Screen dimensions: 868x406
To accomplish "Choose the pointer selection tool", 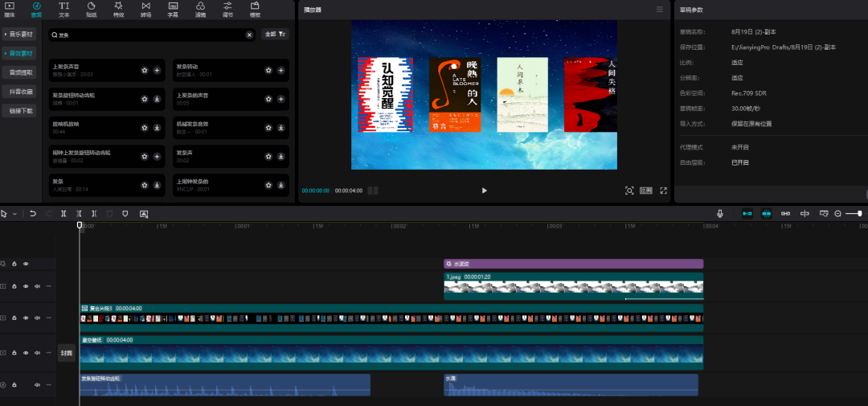I will click(x=5, y=214).
